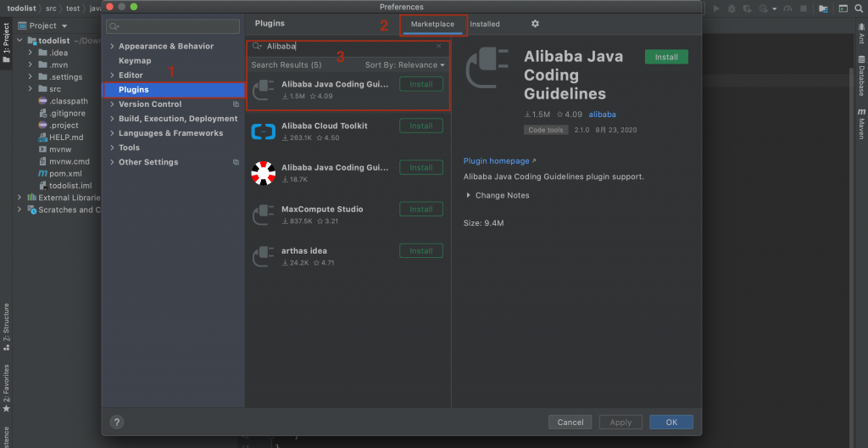Click the Profiler gauge icon in toolbar
868x448 pixels.
pos(789,8)
